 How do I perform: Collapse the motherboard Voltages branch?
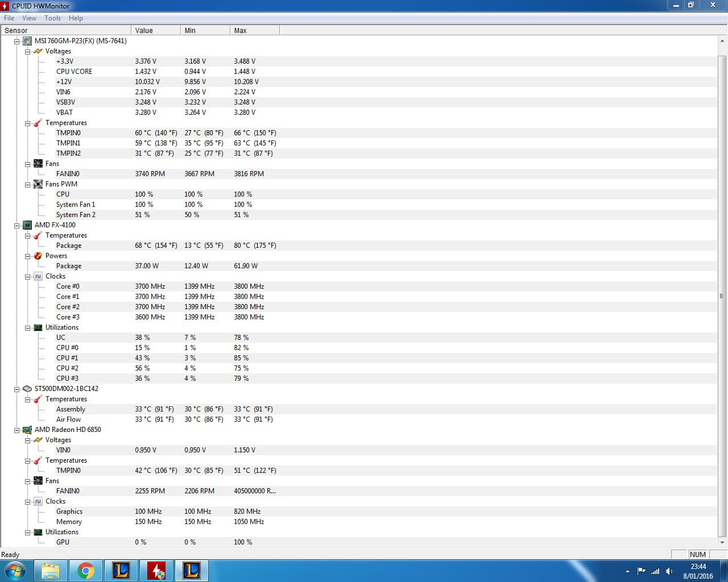point(27,51)
